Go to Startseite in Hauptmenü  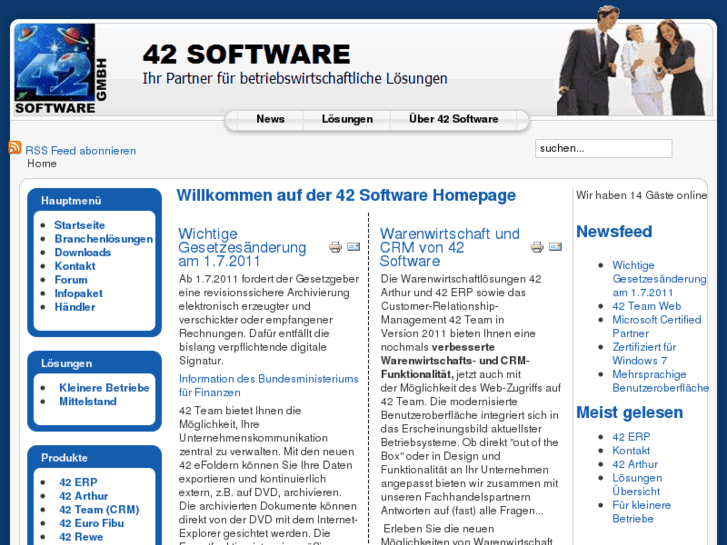pos(80,225)
